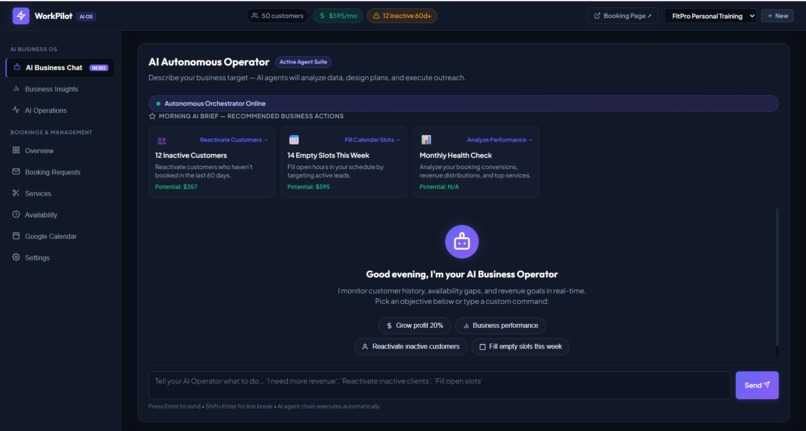
Task: Click the 12 Inactive Customers card title
Action: point(191,155)
